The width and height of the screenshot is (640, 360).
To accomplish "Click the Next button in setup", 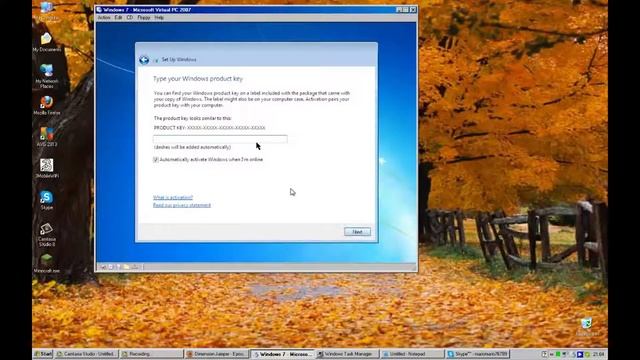I will (357, 232).
